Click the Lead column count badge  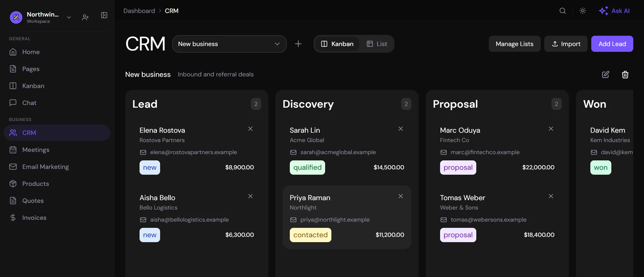(256, 104)
